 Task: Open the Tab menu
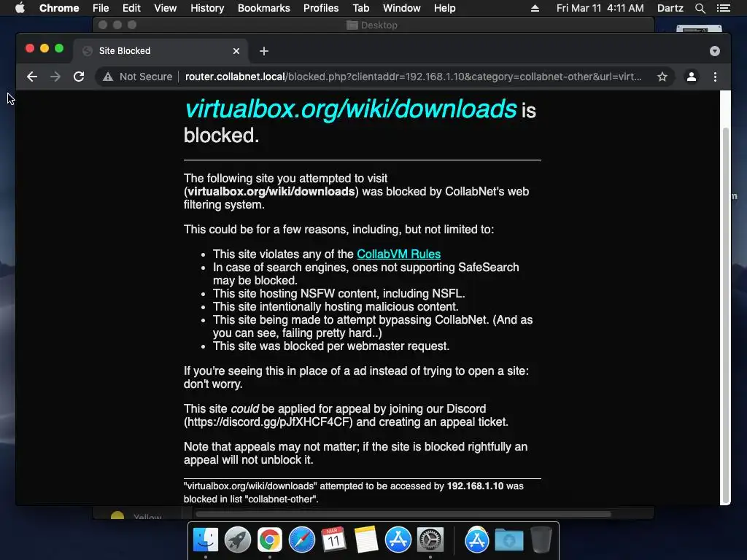[360, 8]
